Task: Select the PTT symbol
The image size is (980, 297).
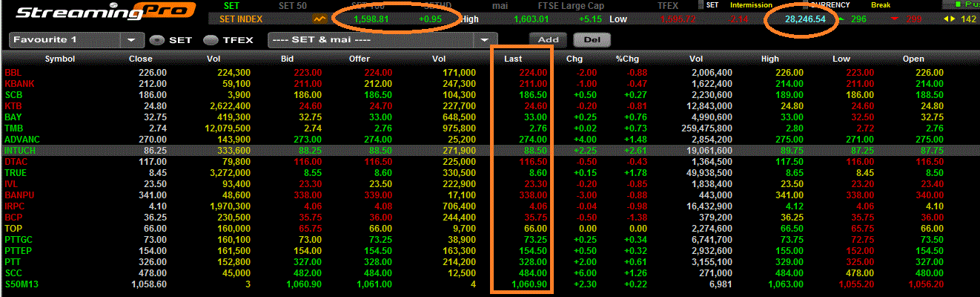Action: (13, 262)
